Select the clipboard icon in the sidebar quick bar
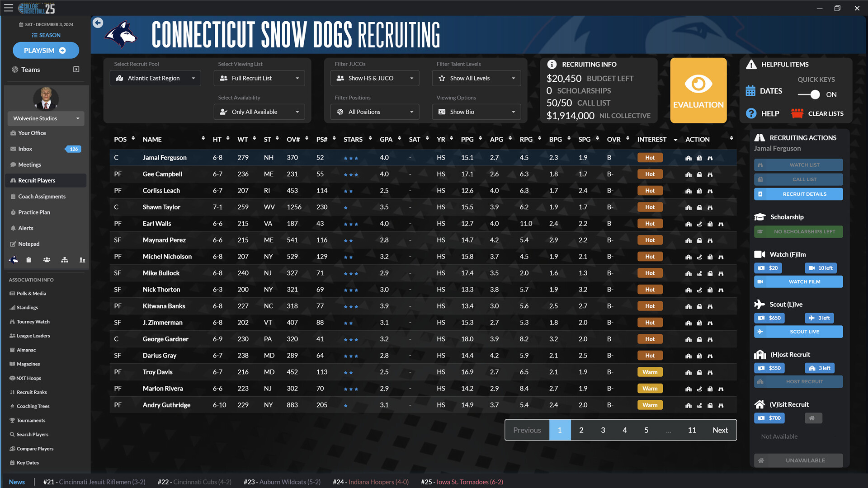The image size is (868, 488). click(x=28, y=260)
